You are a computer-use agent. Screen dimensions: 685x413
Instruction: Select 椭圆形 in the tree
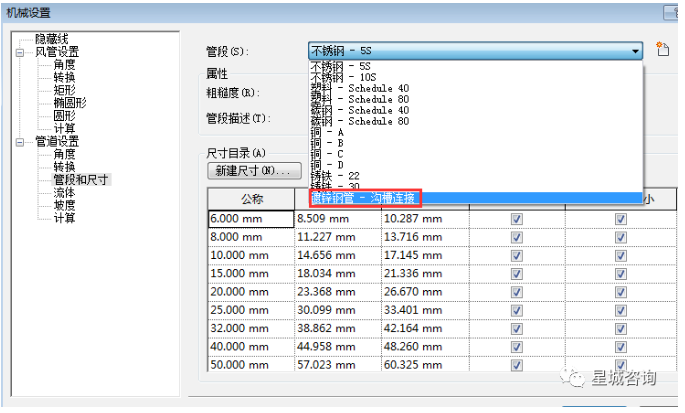pyautogui.click(x=70, y=103)
